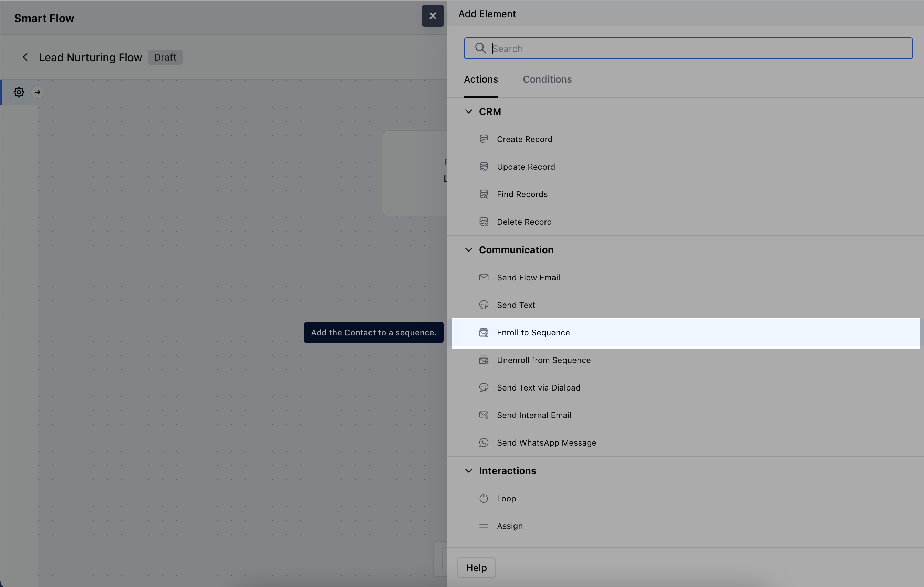Open flow settings gear icon
This screenshot has height=587, width=924.
(x=19, y=93)
